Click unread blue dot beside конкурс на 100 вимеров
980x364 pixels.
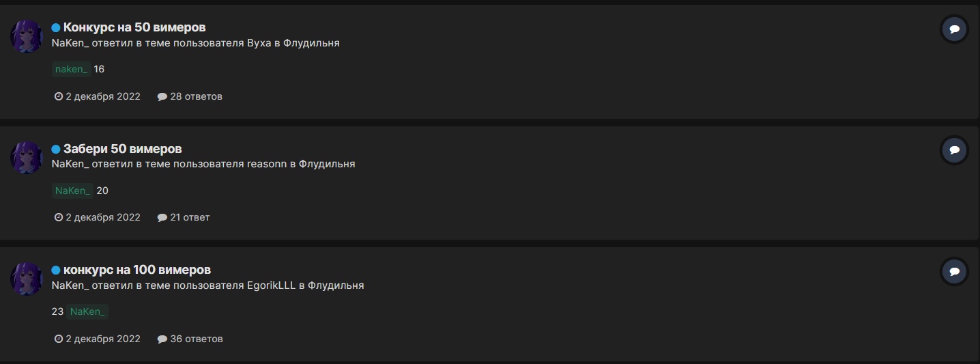coord(56,270)
